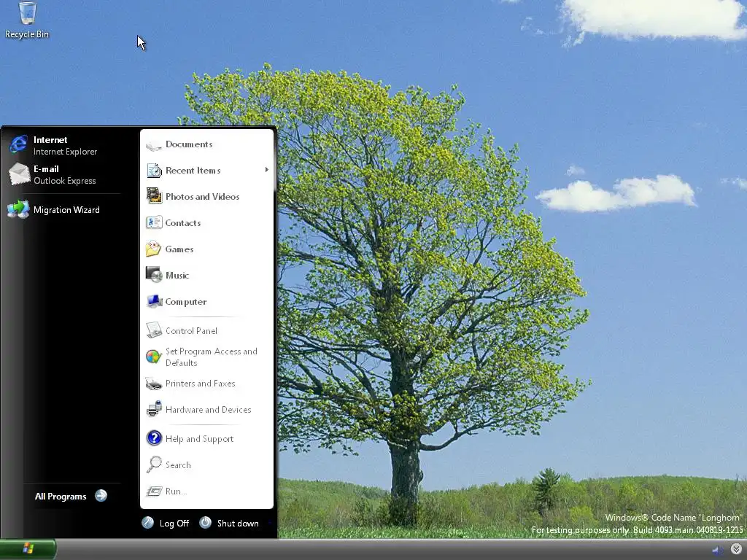Click the Hardware and Devices icon
The image size is (747, 560).
pos(154,410)
